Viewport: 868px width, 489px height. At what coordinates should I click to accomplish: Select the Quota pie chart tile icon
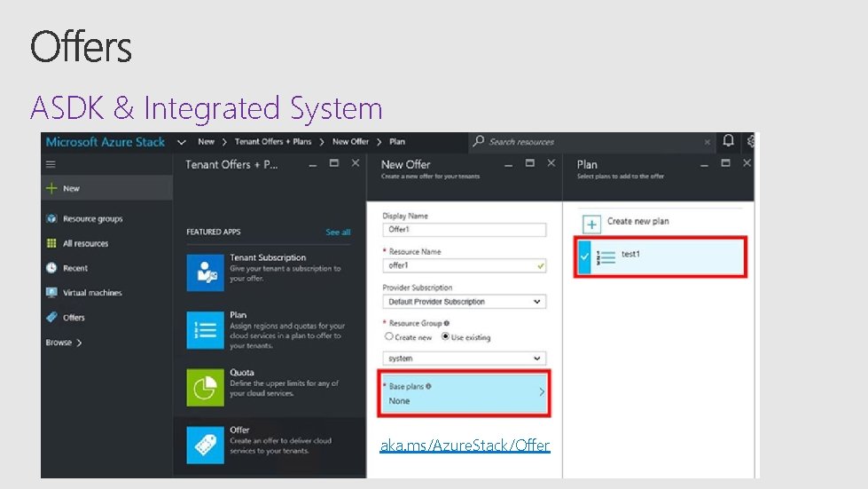pyautogui.click(x=205, y=388)
